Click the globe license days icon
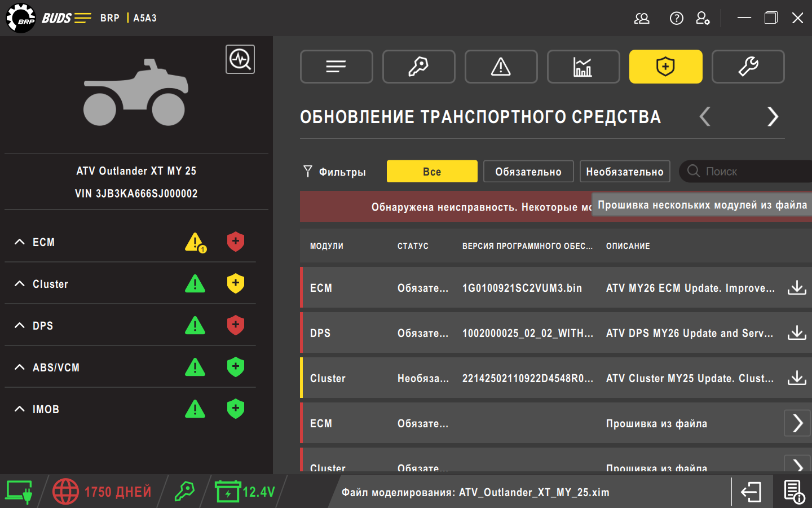812x508 pixels. [65, 492]
